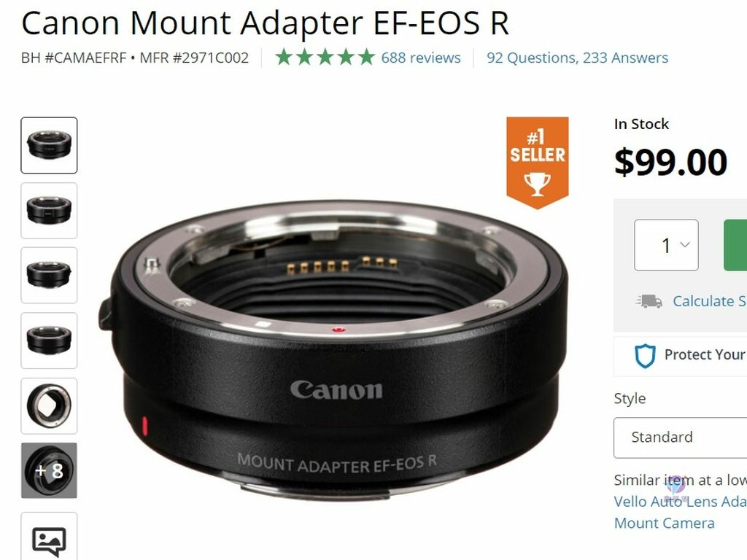Screen dimensions: 747x560
Task: Open the 688 reviews link
Action: tap(421, 58)
